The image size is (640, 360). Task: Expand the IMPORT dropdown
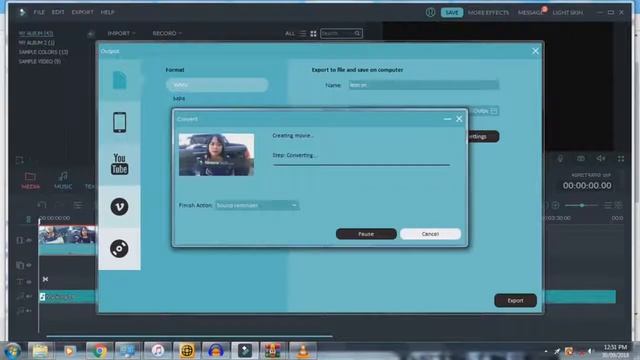pos(121,33)
